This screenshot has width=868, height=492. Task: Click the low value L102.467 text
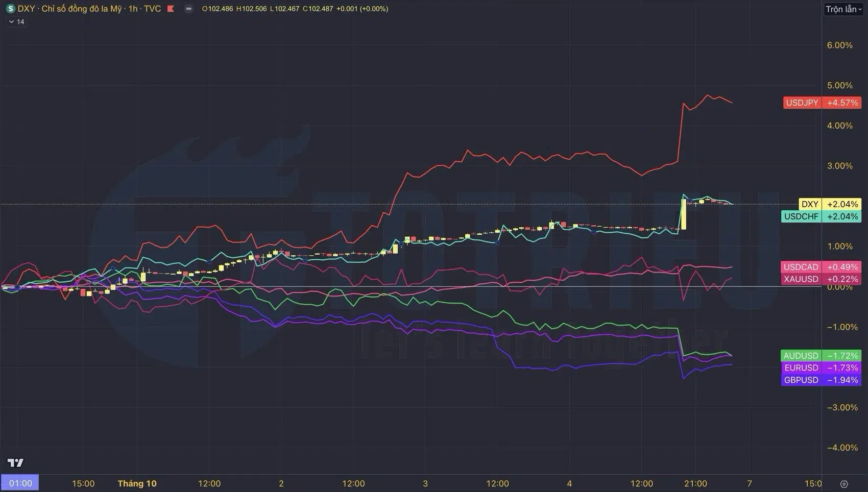tap(285, 9)
